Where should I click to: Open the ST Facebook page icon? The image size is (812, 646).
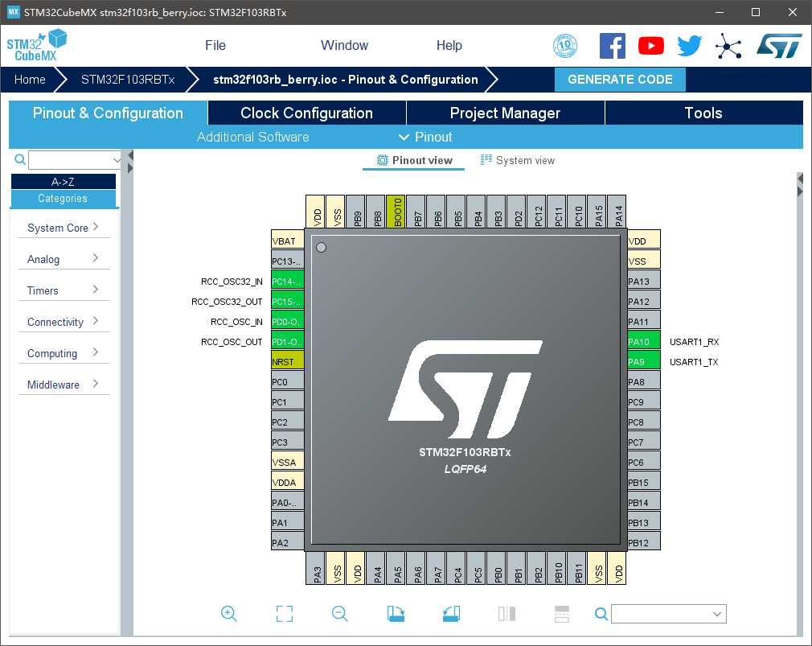click(612, 46)
